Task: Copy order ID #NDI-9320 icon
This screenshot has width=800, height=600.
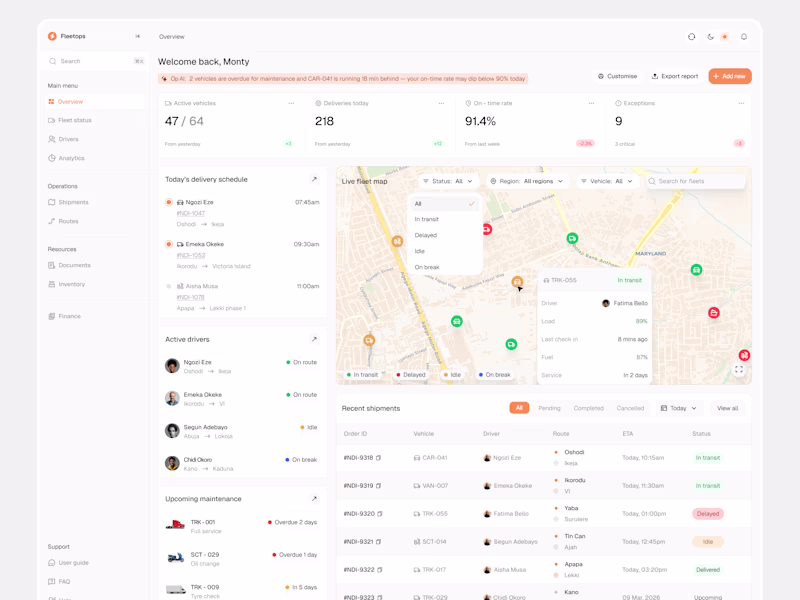Action: 380,514
